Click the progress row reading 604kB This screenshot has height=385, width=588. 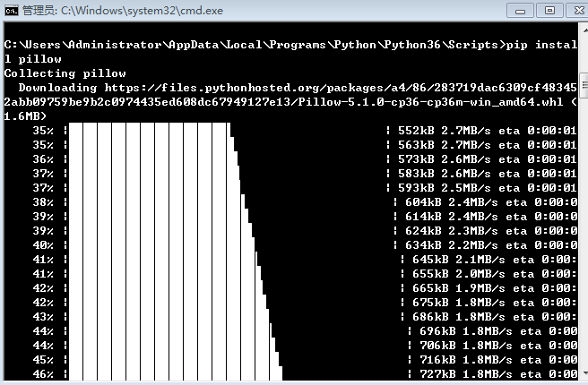tap(305, 201)
